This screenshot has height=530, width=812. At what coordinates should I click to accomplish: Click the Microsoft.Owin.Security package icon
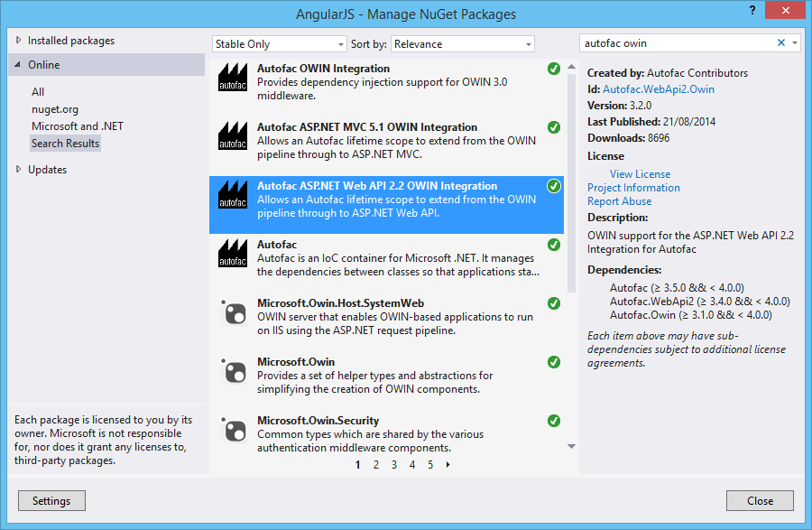tap(233, 430)
